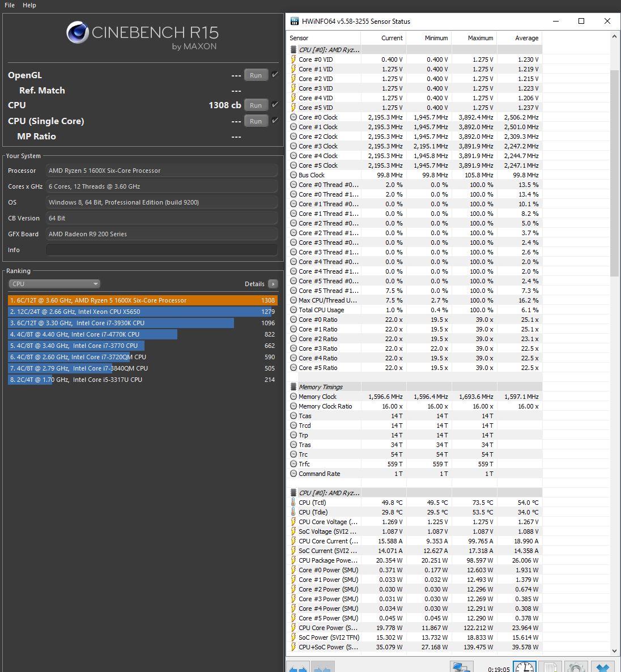Click the Info text field
The image size is (621, 672).
[161, 250]
